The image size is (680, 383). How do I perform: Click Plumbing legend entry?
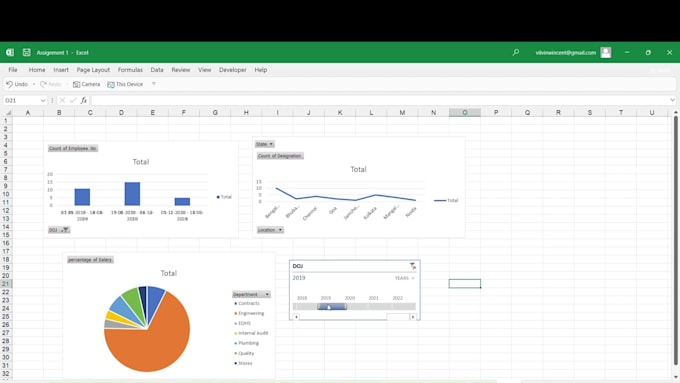pos(246,343)
